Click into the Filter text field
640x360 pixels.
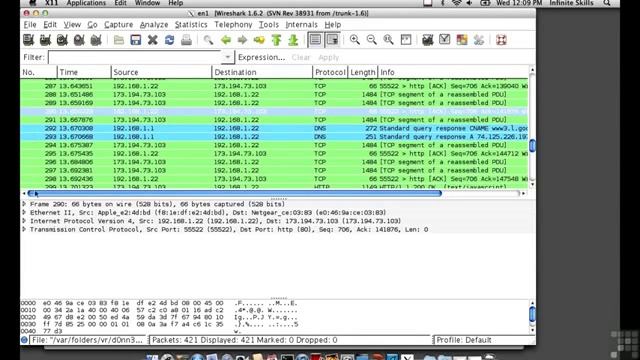pos(135,57)
